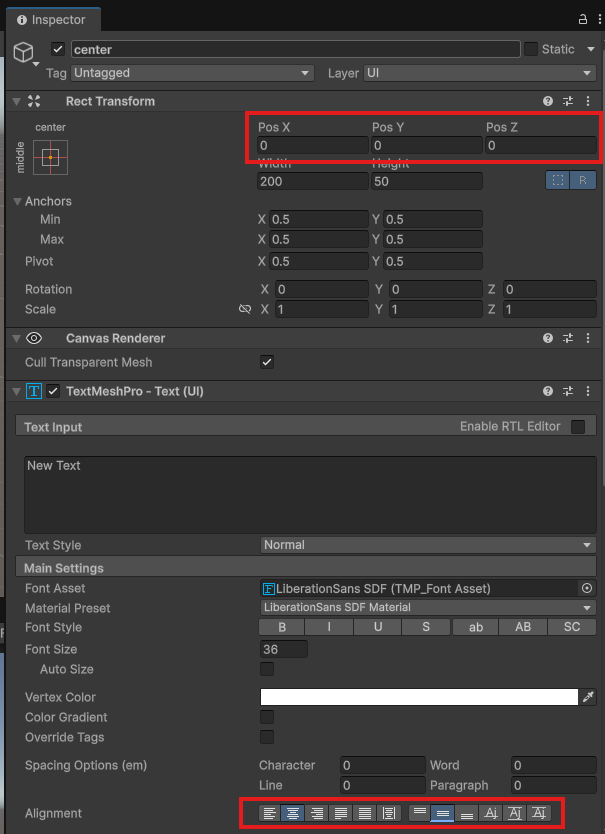This screenshot has width=605, height=834.
Task: Open the Tag dropdown
Action: click(x=193, y=73)
